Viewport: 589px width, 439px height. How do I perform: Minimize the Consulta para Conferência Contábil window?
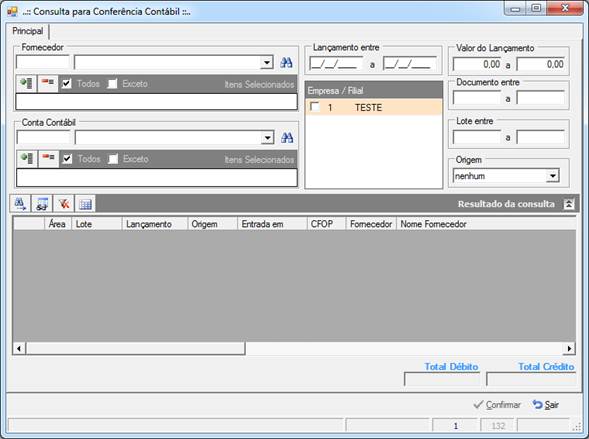(x=515, y=9)
